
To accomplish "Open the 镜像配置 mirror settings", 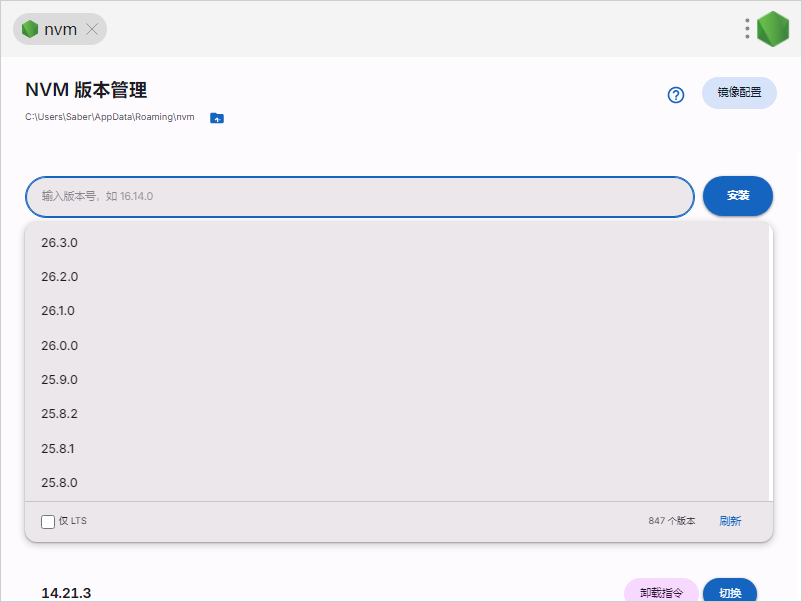I will (x=739, y=93).
